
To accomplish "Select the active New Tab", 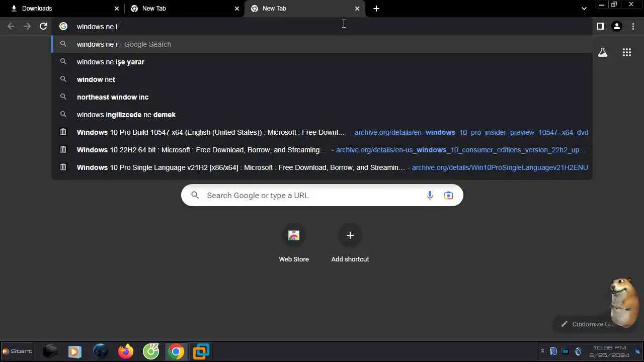I will coord(305,9).
